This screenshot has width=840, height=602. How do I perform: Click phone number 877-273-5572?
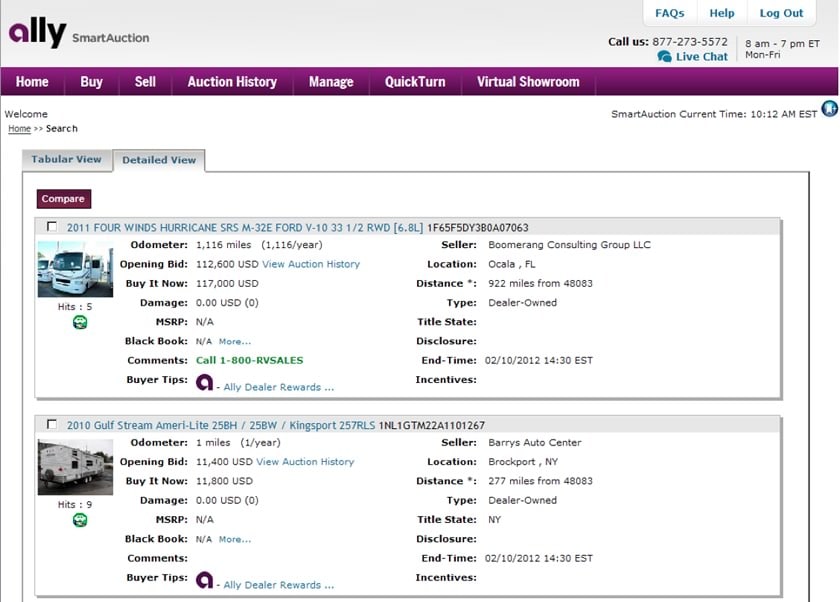pos(690,42)
